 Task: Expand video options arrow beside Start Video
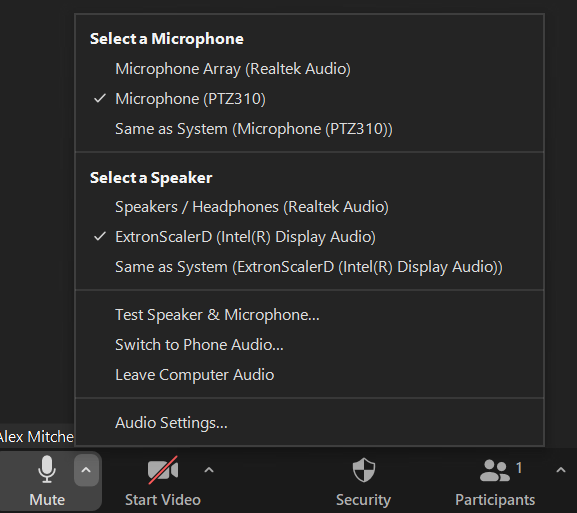click(x=209, y=470)
